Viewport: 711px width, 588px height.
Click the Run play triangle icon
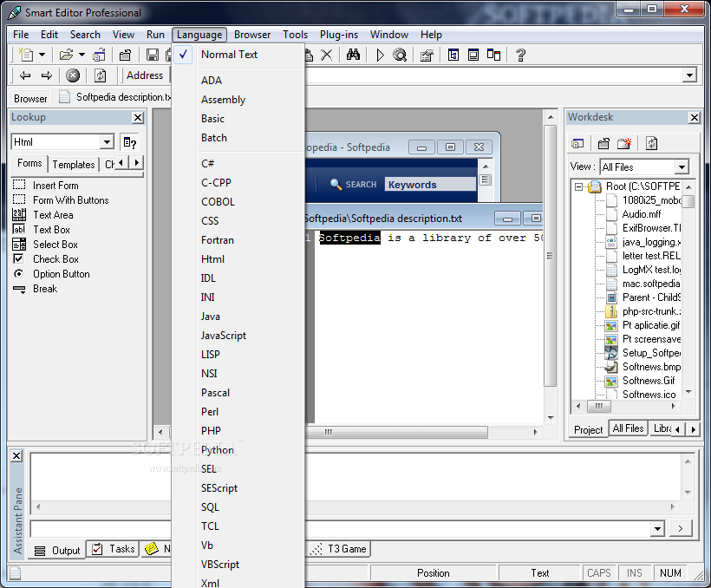click(x=380, y=55)
